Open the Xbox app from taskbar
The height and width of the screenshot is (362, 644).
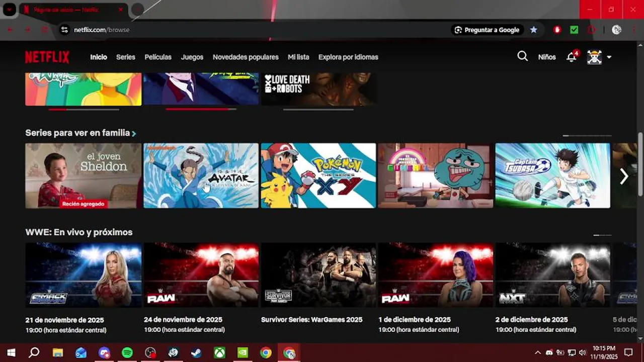pyautogui.click(x=220, y=352)
